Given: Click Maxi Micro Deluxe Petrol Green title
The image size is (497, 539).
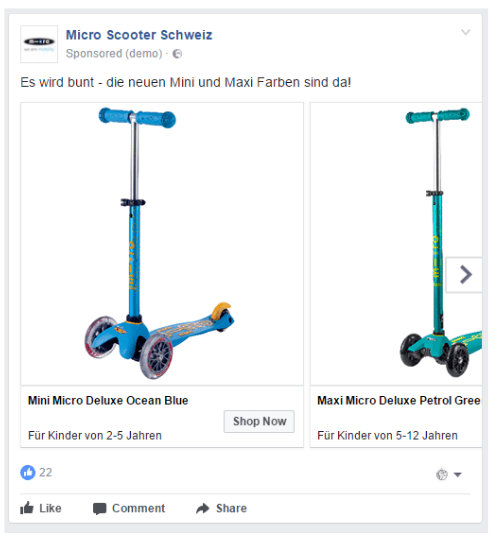Looking at the screenshot, I should point(399,400).
